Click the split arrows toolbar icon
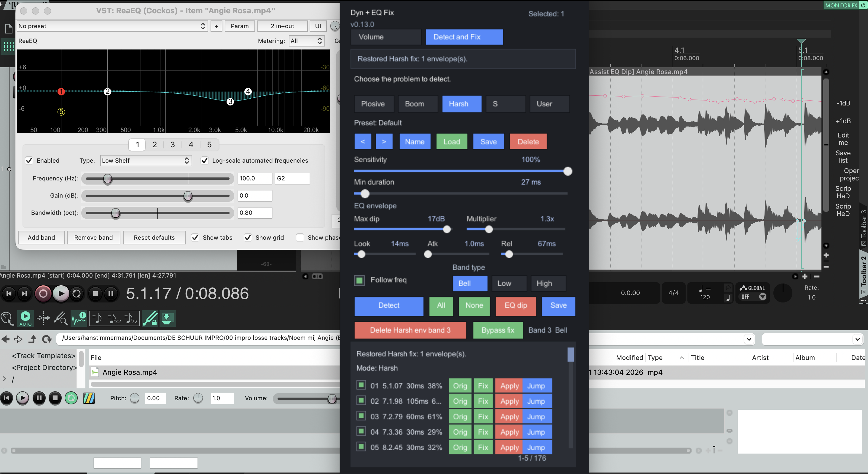 tap(43, 318)
